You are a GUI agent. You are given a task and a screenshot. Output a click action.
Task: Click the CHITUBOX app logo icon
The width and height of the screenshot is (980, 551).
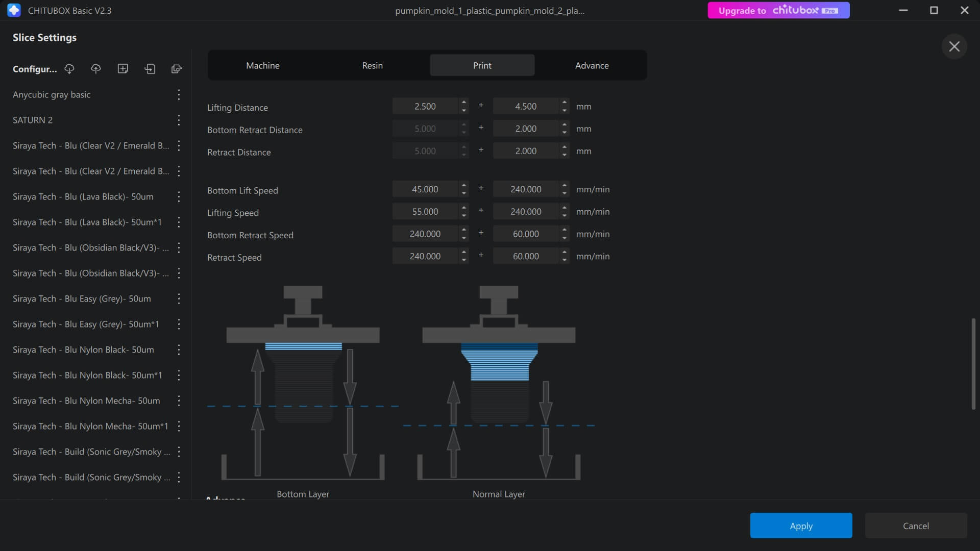[x=14, y=10]
